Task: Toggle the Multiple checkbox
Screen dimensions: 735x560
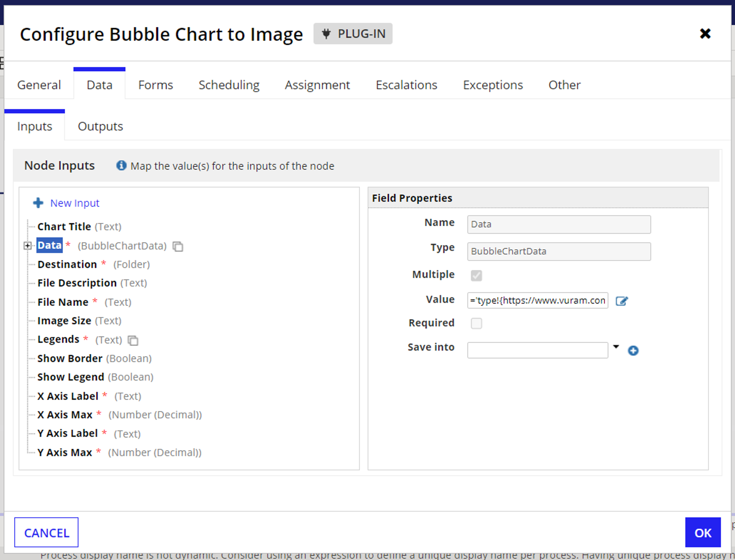Action: click(x=476, y=275)
